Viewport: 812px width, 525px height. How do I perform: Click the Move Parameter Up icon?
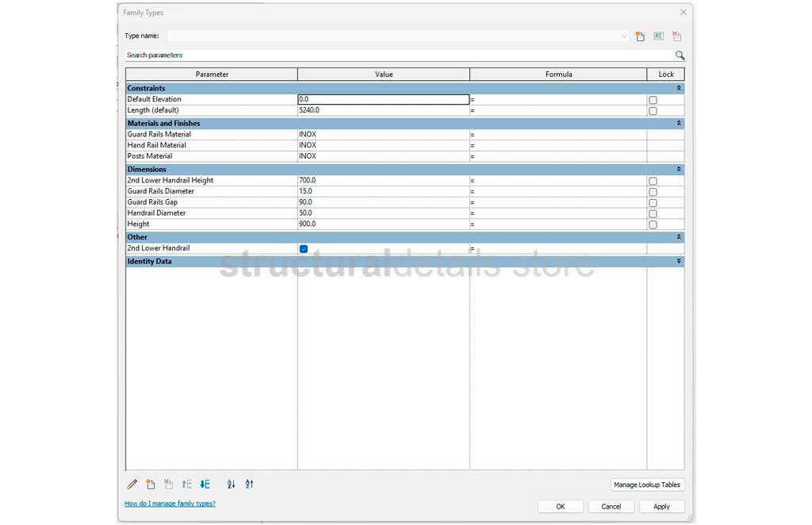click(187, 485)
